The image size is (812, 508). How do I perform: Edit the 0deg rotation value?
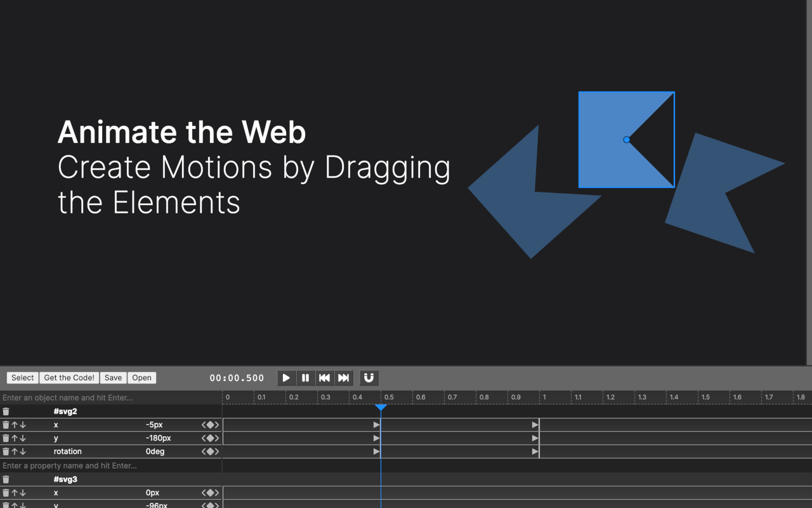pos(155,451)
